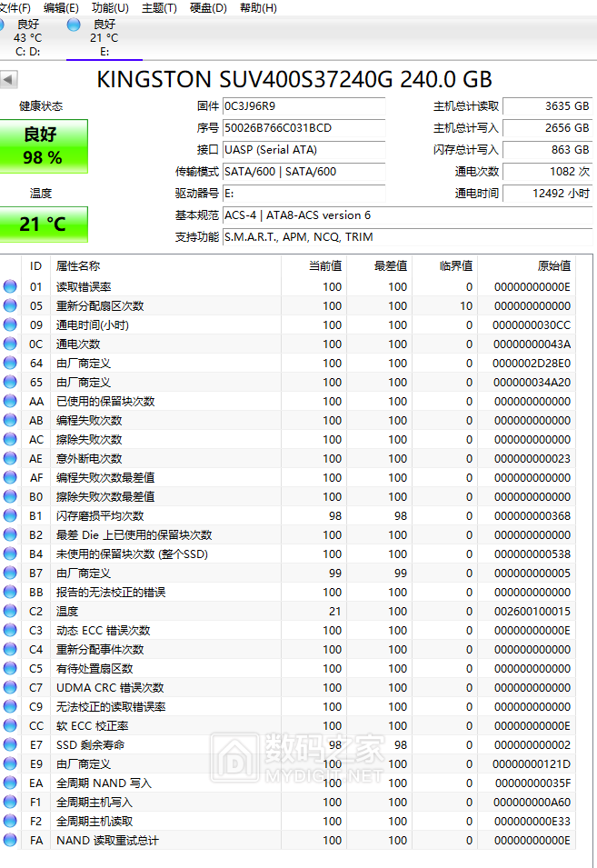Click raw value 0000002D28E0
The height and width of the screenshot is (868, 597).
[532, 364]
